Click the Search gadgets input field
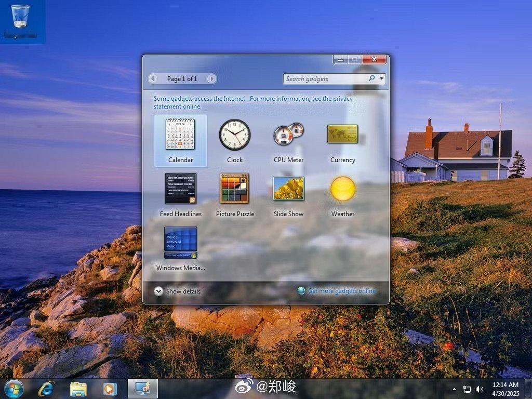Viewport: 532px width, 399px height. (x=326, y=79)
